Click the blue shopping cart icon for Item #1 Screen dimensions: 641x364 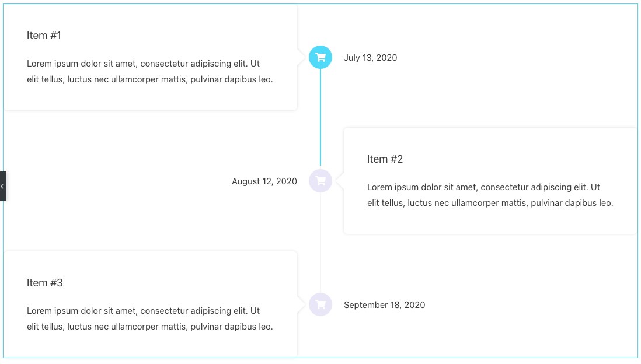[320, 57]
